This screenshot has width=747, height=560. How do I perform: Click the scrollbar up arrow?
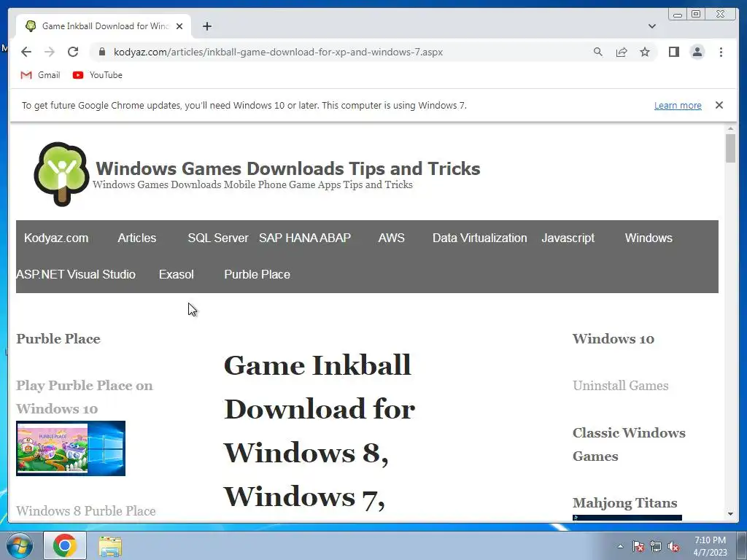point(730,128)
